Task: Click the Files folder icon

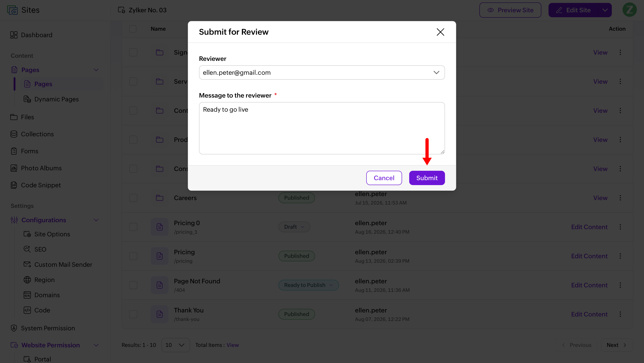Action: point(14,117)
